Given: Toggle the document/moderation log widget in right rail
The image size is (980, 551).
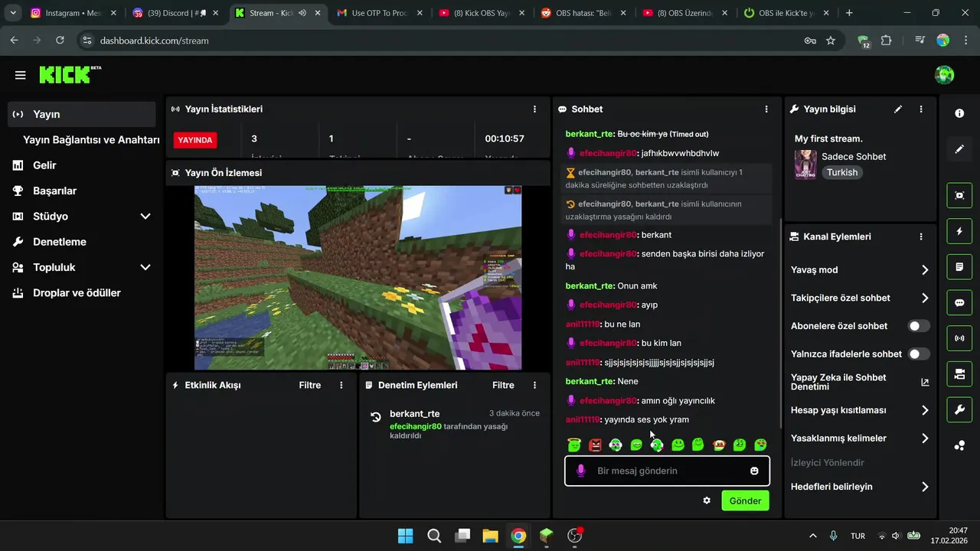Looking at the screenshot, I should (959, 267).
